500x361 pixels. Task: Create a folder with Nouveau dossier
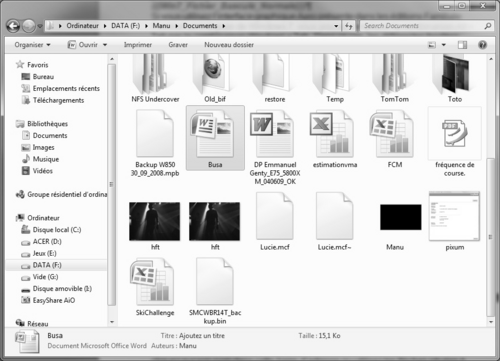tap(229, 45)
